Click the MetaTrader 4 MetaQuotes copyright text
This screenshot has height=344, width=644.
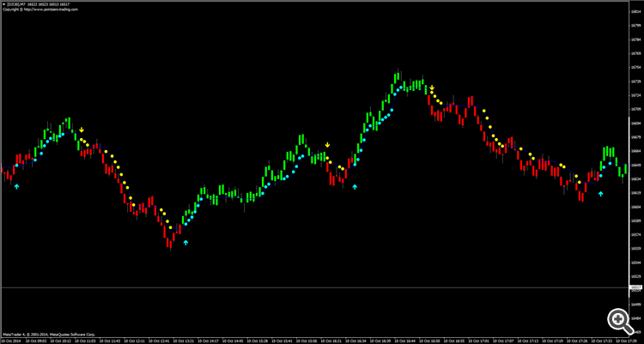[x=49, y=335]
